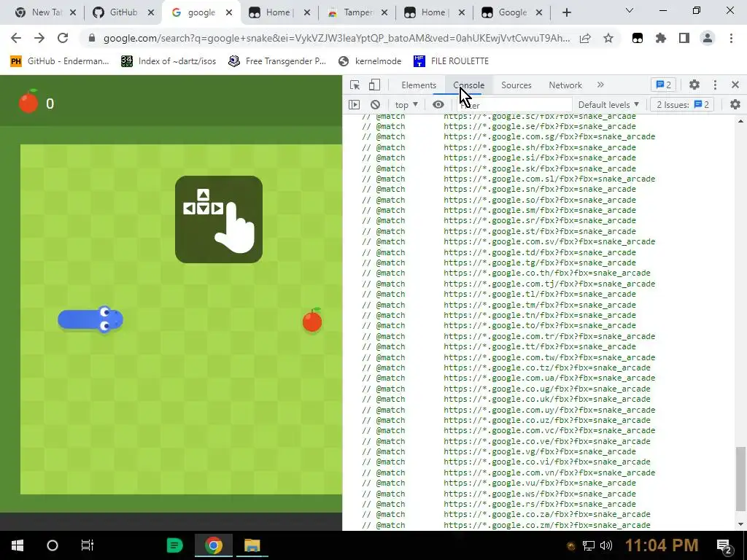Open the volume tray icon

point(606,545)
